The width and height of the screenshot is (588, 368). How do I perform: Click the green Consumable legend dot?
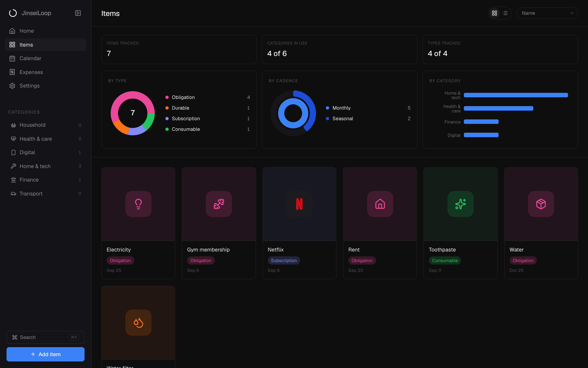(x=167, y=129)
